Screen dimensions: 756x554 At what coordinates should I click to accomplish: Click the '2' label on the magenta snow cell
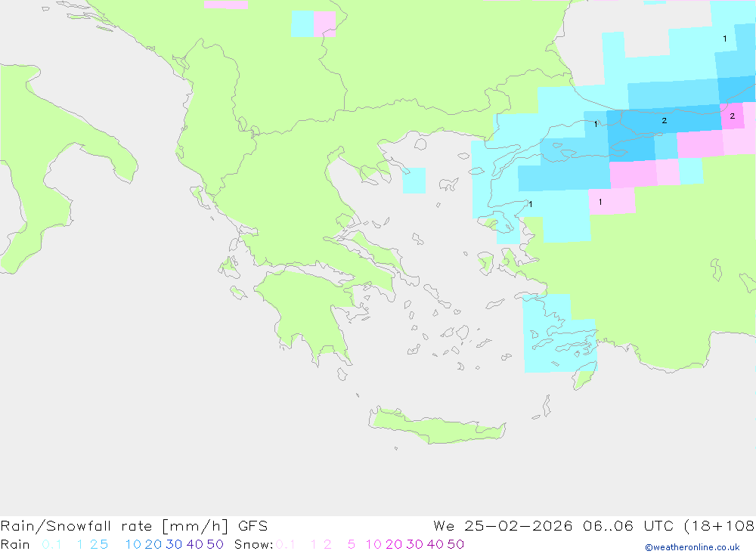point(733,116)
